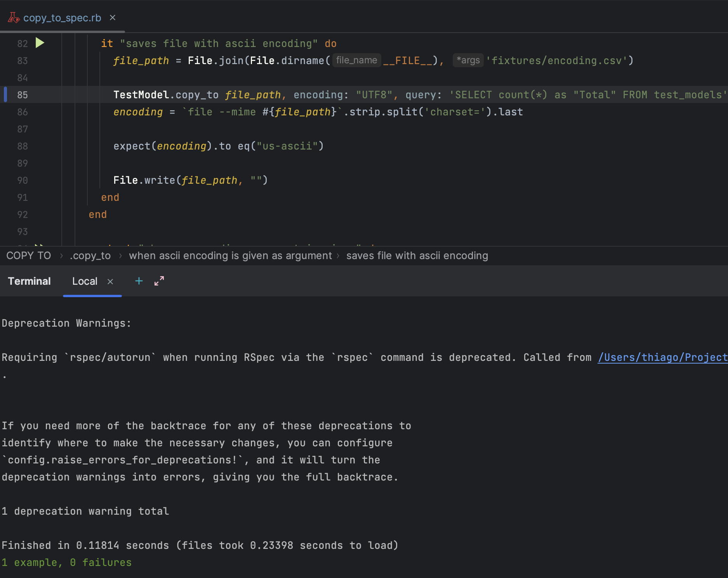Image resolution: width=728 pixels, height=578 pixels.
Task: Open a new terminal session with plus icon
Action: click(139, 281)
